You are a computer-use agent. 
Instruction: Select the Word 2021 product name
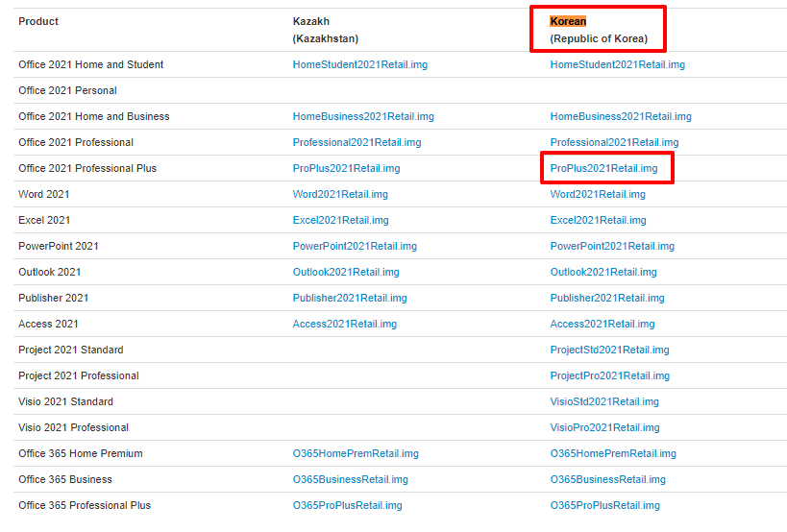click(43, 195)
